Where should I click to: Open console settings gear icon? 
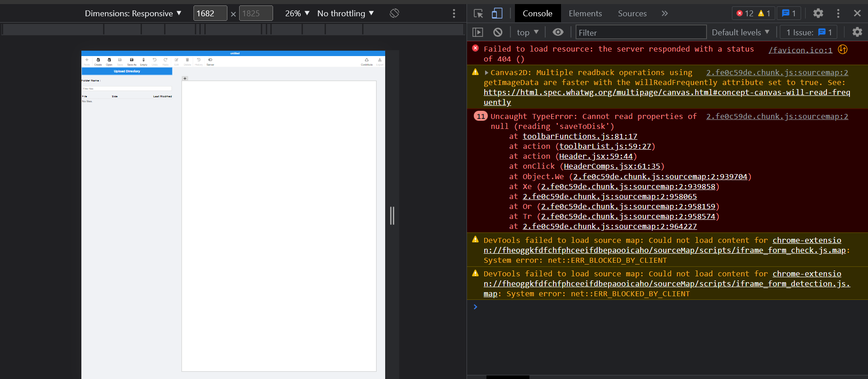pos(857,32)
